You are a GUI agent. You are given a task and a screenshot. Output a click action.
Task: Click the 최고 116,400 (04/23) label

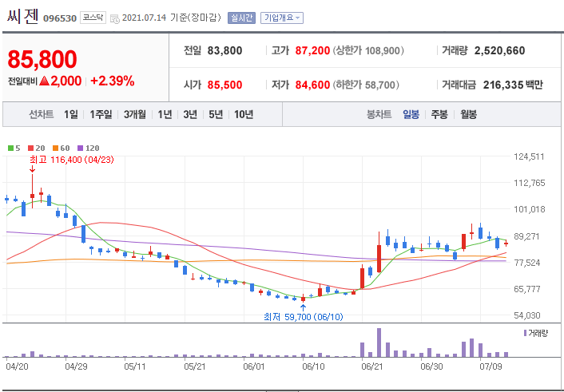pyautogui.click(x=72, y=160)
